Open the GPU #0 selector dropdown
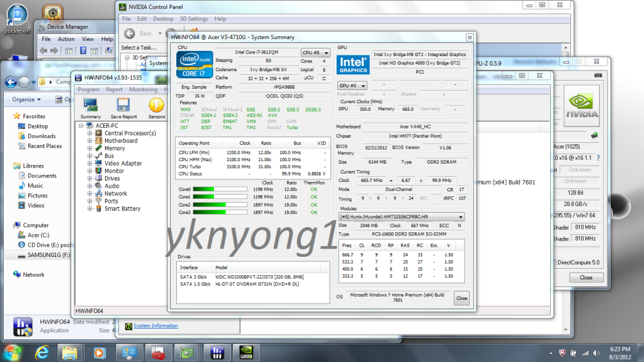This screenshot has width=644, height=362. click(352, 86)
